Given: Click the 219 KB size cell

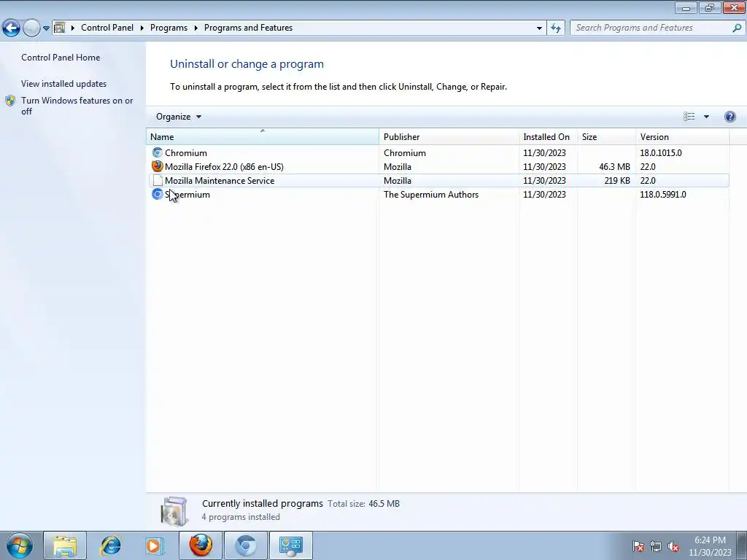Looking at the screenshot, I should pos(617,181).
